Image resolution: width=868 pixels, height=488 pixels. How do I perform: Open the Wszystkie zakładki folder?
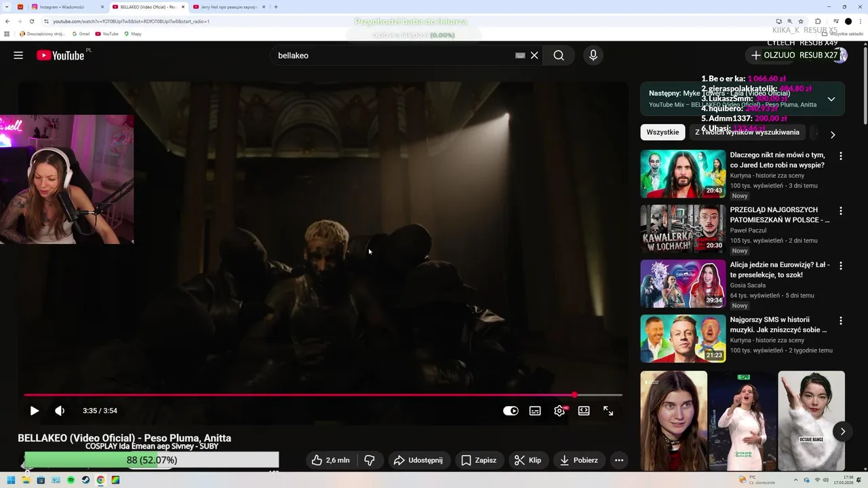point(843,33)
